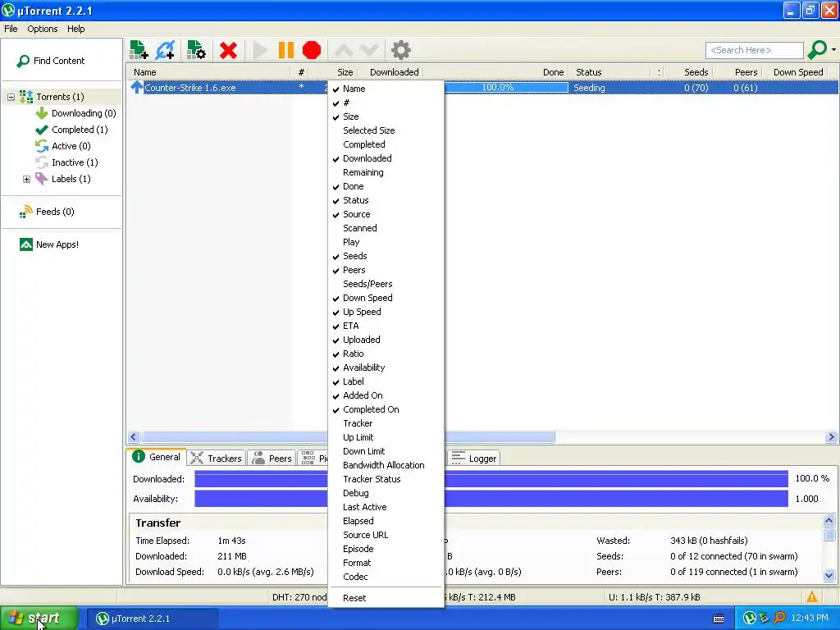Image resolution: width=840 pixels, height=630 pixels.
Task: Uncheck the Ratio column option
Action: pyautogui.click(x=386, y=354)
